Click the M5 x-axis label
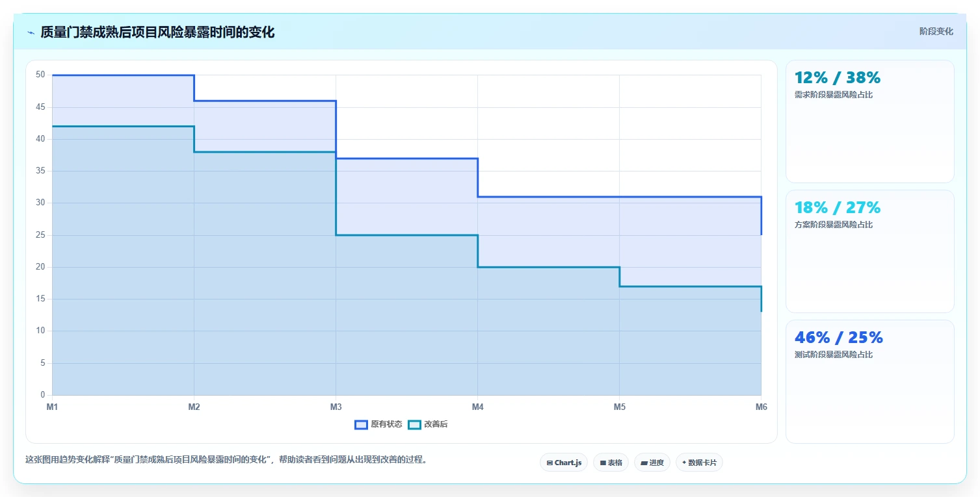Viewport: 980px width, 497px height. coord(619,407)
